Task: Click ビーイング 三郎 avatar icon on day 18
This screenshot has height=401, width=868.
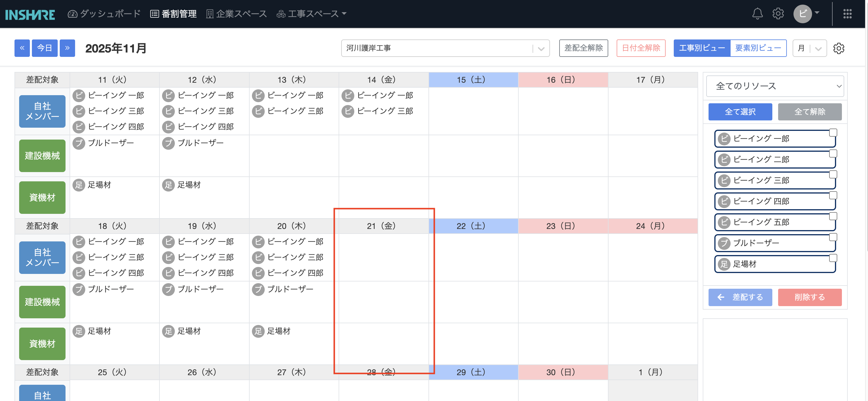Action: [79, 257]
